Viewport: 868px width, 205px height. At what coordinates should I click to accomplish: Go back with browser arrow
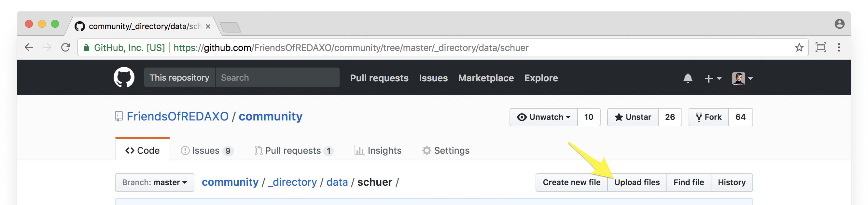pyautogui.click(x=29, y=48)
